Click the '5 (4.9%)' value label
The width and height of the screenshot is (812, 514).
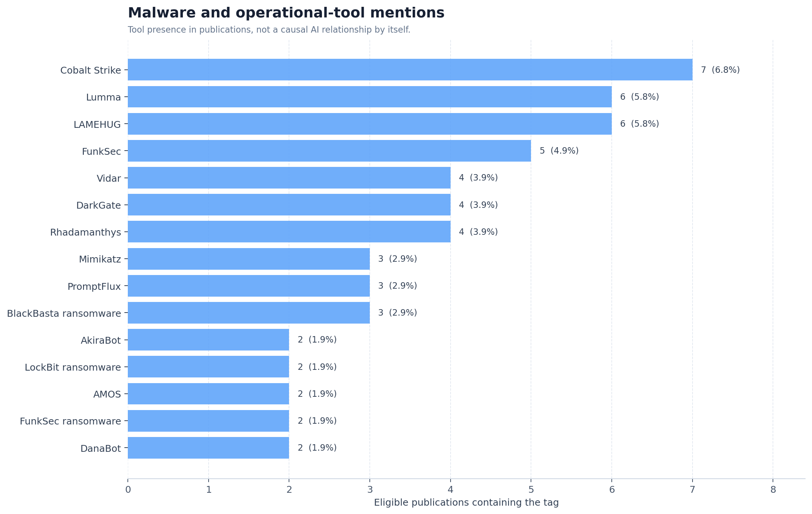pyautogui.click(x=559, y=151)
